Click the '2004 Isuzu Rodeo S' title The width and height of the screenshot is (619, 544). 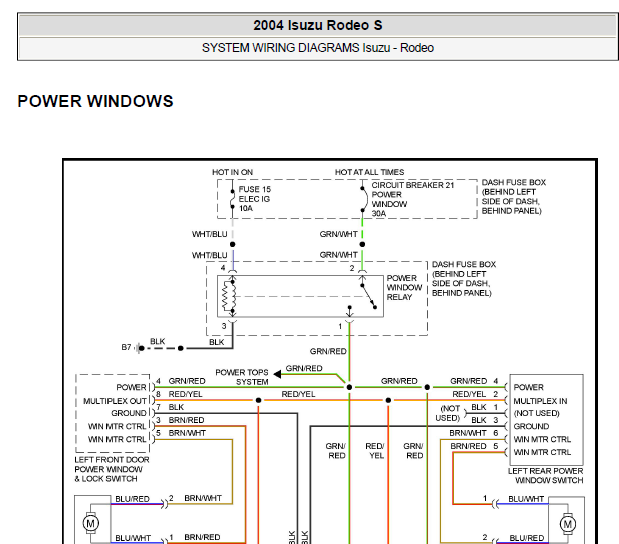click(317, 25)
